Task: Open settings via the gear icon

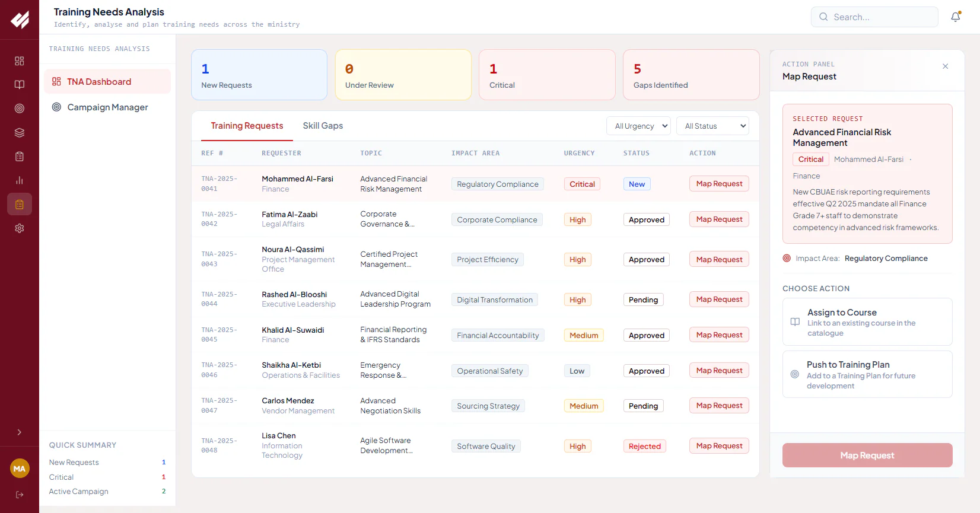Action: point(20,228)
